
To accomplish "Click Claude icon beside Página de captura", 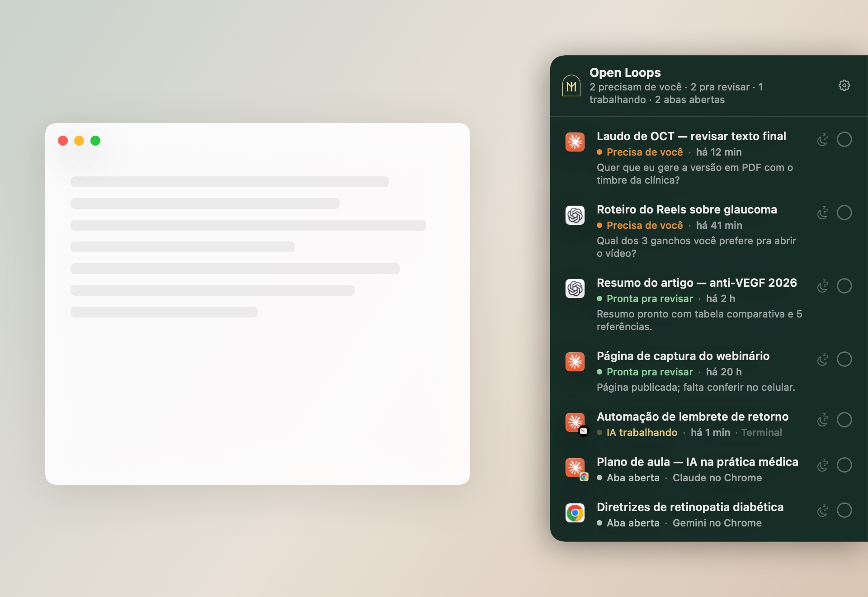I will pyautogui.click(x=575, y=362).
